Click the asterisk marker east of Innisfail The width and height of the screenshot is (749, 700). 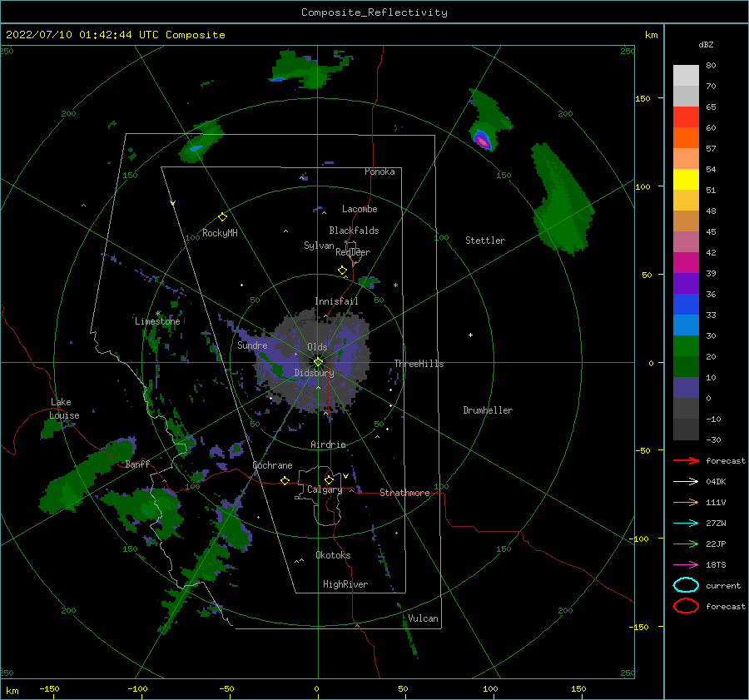(395, 285)
